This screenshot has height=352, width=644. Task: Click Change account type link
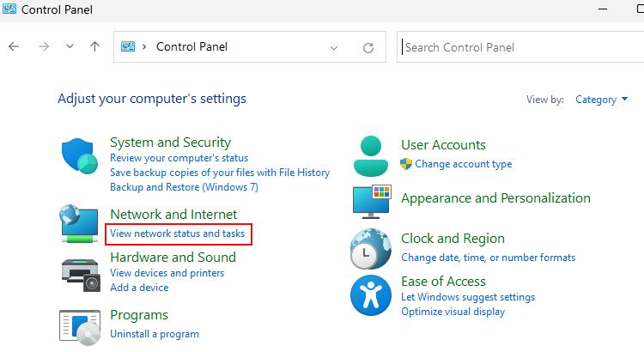464,164
